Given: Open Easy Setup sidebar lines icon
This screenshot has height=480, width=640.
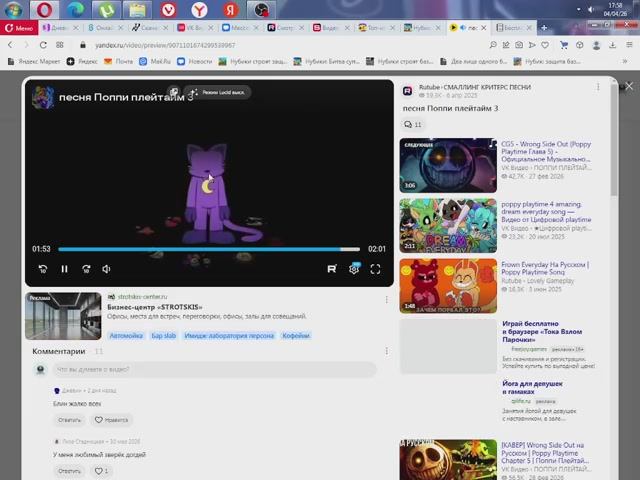Looking at the screenshot, I should 629,45.
